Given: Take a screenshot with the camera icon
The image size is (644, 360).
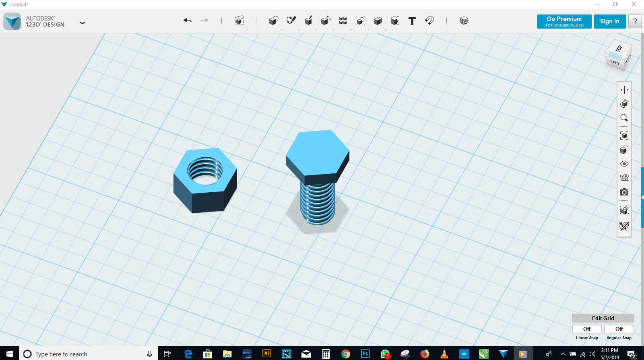Looking at the screenshot, I should 624,192.
